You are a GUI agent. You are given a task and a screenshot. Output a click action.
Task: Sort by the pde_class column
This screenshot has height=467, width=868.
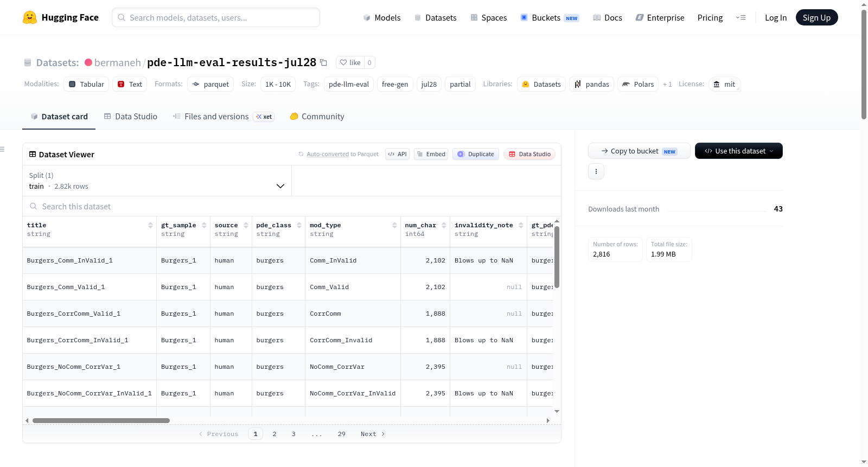click(x=299, y=225)
